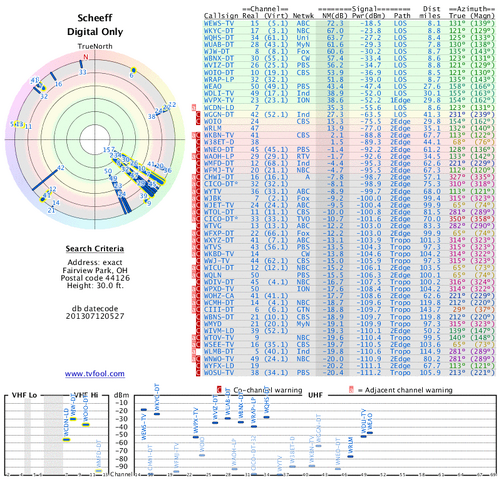501x480 pixels.
Task: Click the Search Criteria heading
Action: point(95,249)
